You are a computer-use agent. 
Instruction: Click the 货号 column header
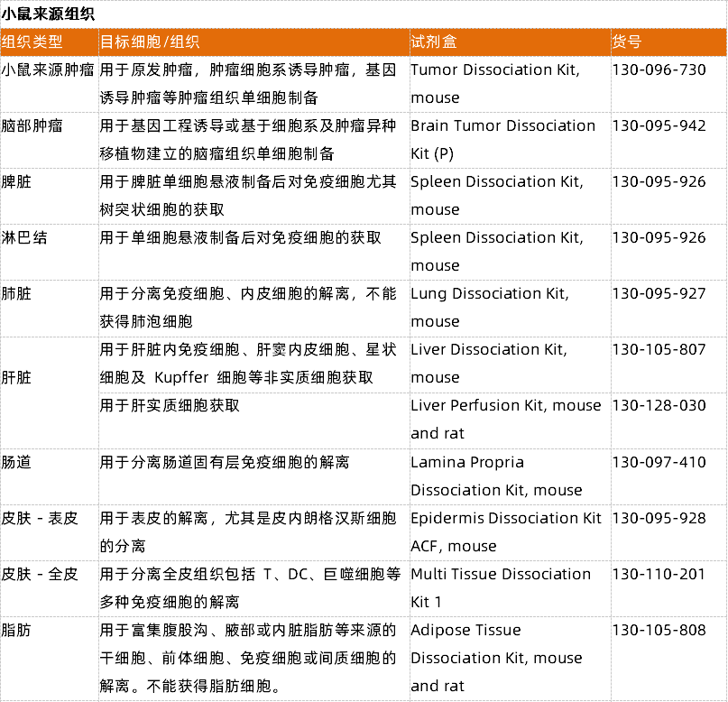click(627, 42)
